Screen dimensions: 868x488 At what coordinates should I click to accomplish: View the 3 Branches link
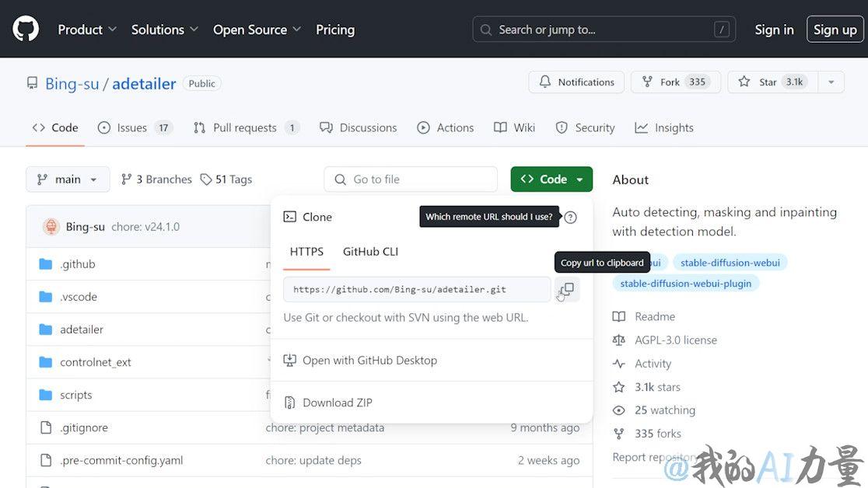156,180
